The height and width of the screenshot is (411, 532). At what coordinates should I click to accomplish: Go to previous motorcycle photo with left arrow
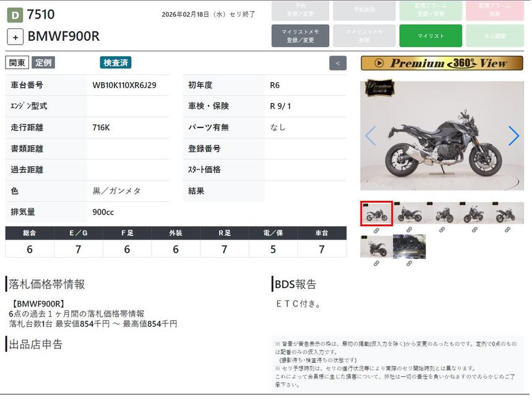pyautogui.click(x=370, y=136)
